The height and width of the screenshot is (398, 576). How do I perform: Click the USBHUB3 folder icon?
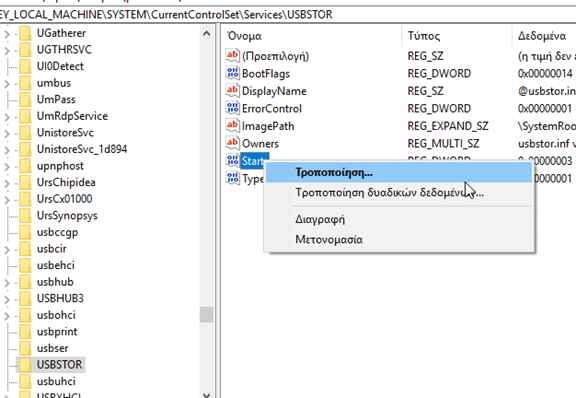tap(25, 298)
